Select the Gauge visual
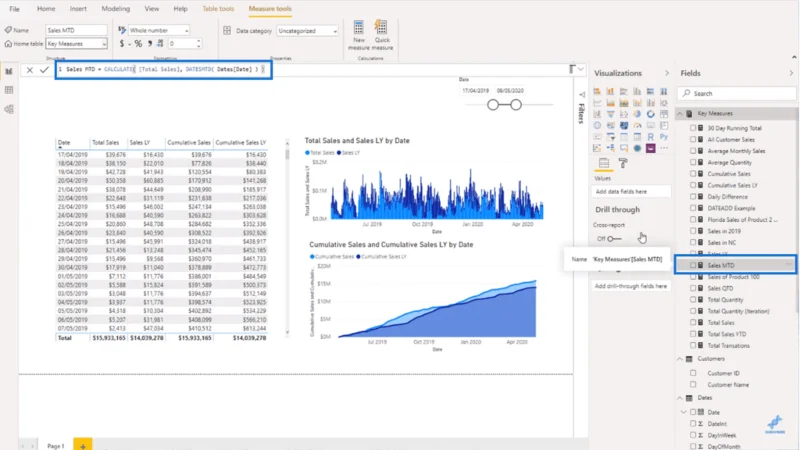Screen dimensions: 800x450 coord(637,125)
